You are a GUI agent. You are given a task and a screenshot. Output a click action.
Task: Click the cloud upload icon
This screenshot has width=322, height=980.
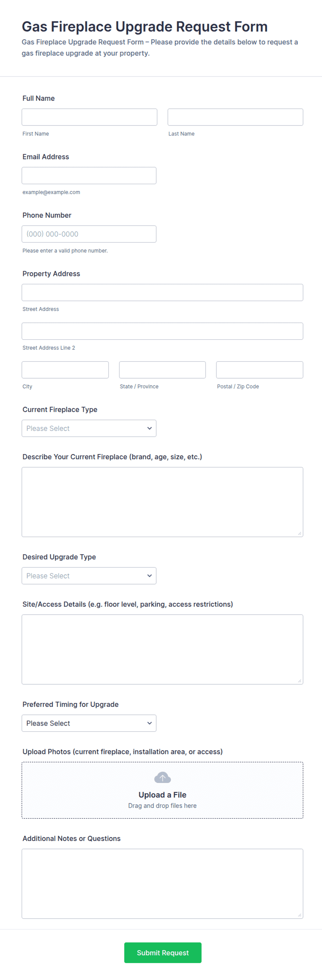pos(162,777)
